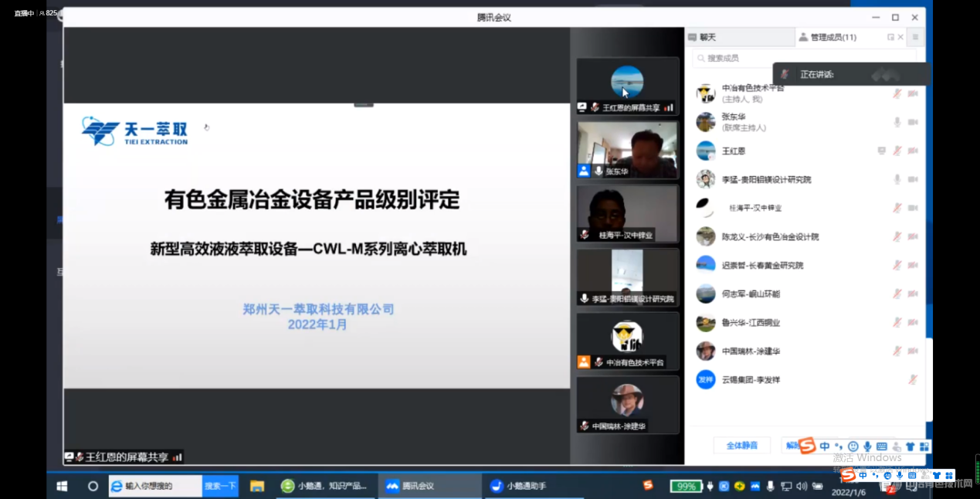
Task: Select member 王红恩 in the member list
Action: 805,151
